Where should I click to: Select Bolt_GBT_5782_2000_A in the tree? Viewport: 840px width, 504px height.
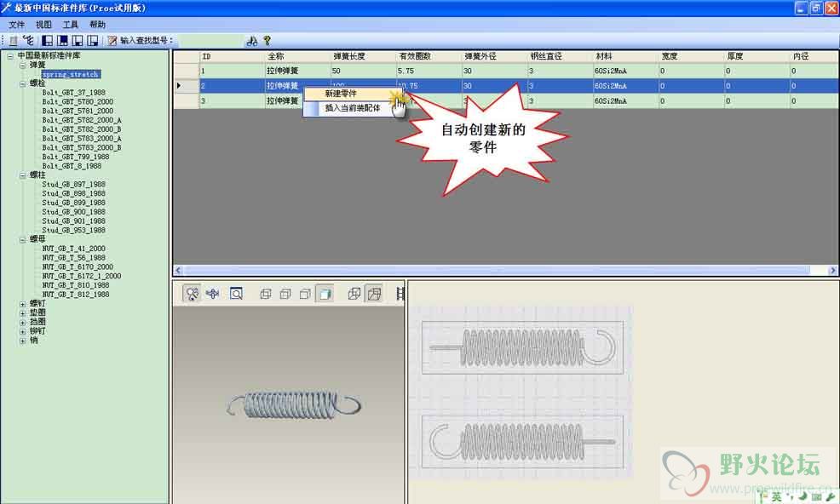(82, 120)
